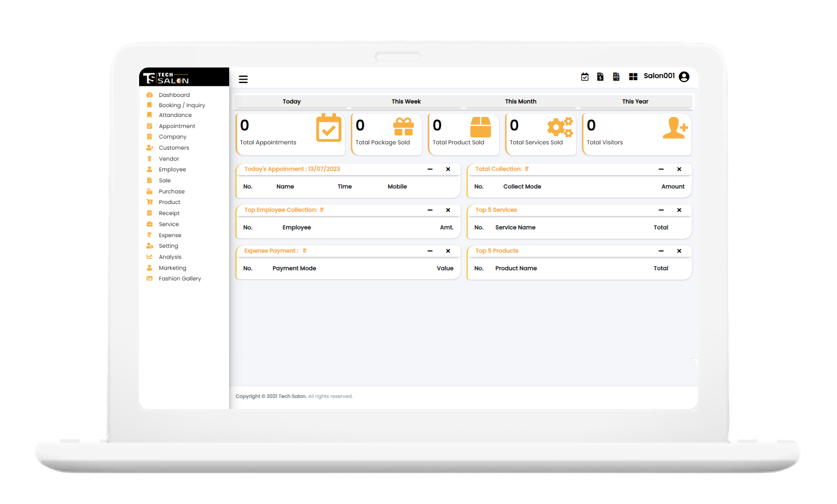
Task: Click the Vendor icon in sidebar
Action: pos(149,158)
